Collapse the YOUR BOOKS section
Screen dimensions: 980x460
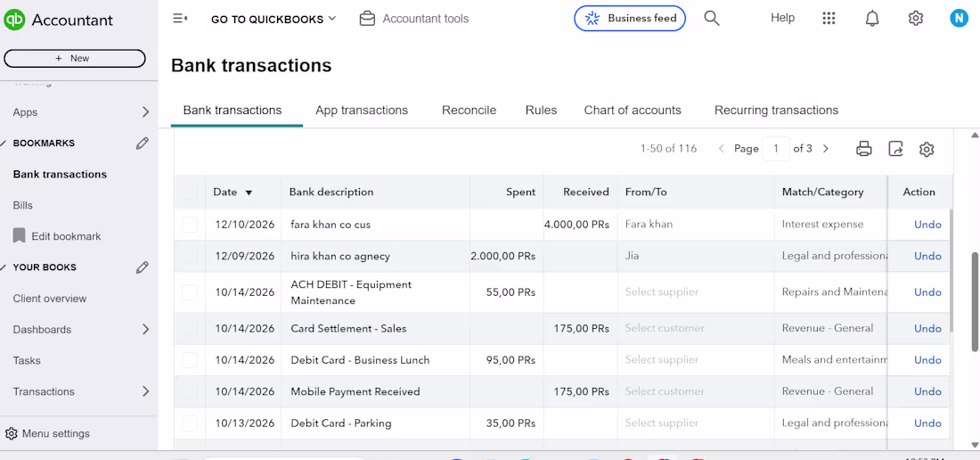4,267
